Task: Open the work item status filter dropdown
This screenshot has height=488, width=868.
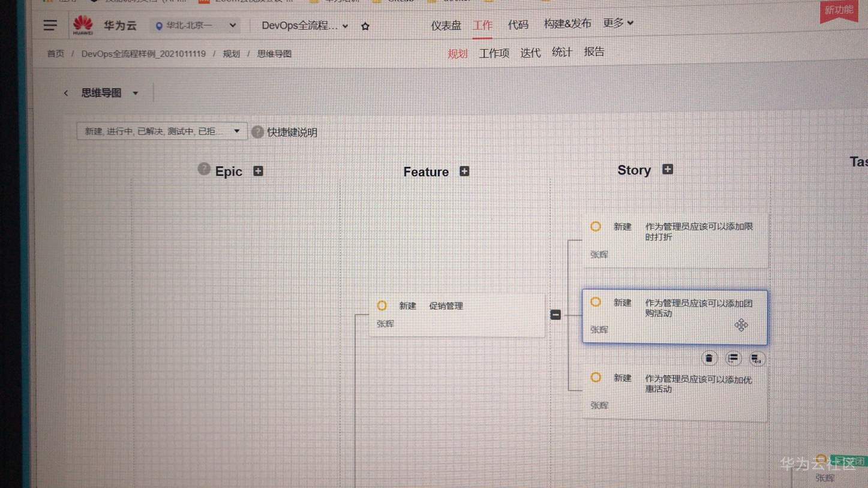Action: click(162, 131)
